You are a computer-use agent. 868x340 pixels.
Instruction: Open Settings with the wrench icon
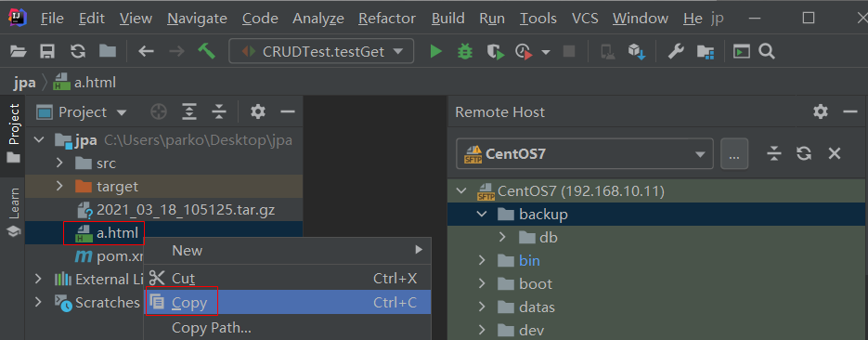pyautogui.click(x=676, y=51)
